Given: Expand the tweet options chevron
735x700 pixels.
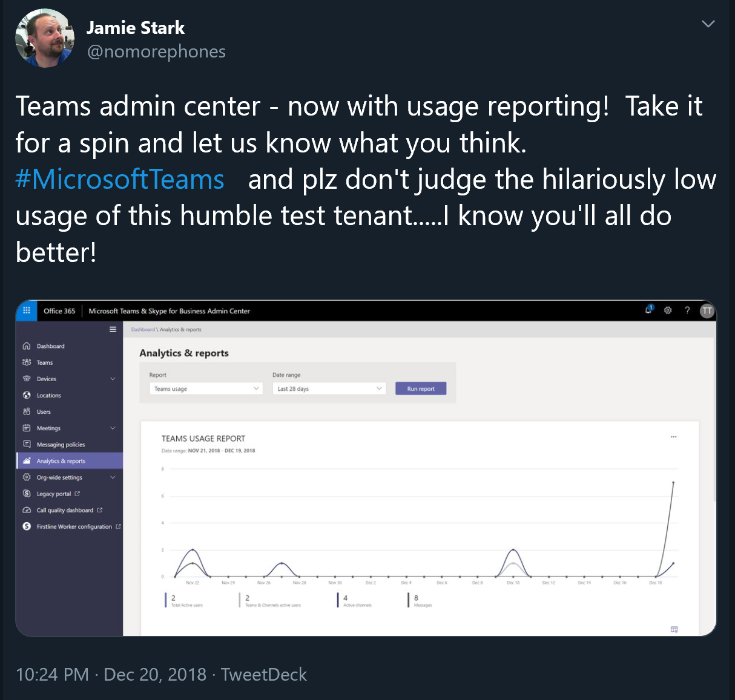Looking at the screenshot, I should (x=708, y=24).
